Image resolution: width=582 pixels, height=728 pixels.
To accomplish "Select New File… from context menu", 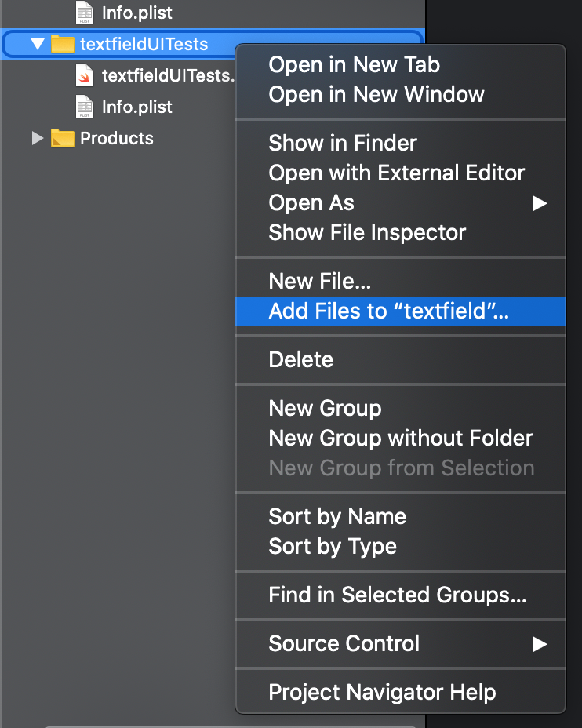I will pos(320,281).
